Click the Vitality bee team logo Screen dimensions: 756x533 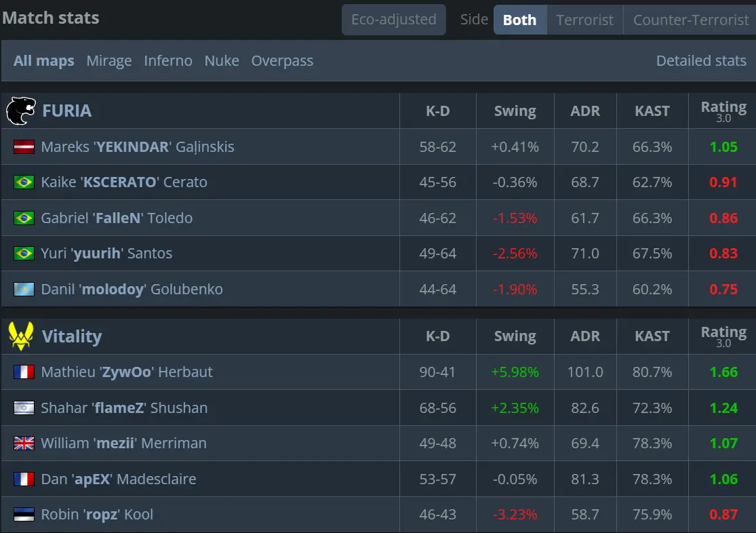point(20,336)
